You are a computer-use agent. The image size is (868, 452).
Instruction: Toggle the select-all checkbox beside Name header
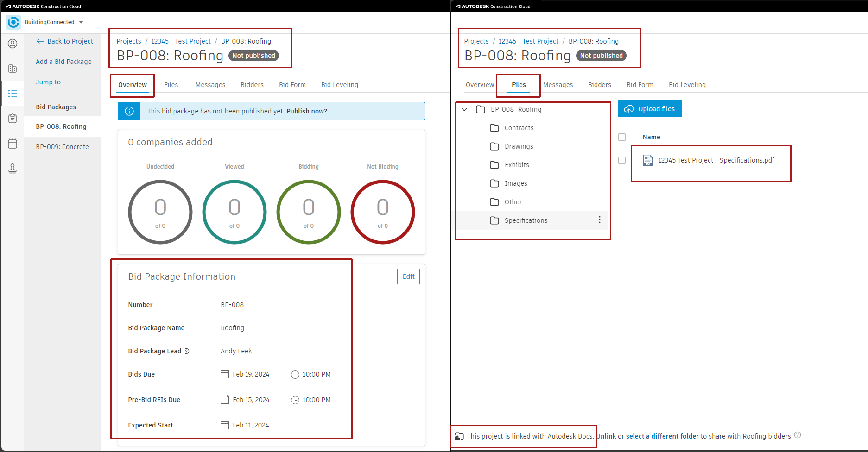pyautogui.click(x=622, y=137)
